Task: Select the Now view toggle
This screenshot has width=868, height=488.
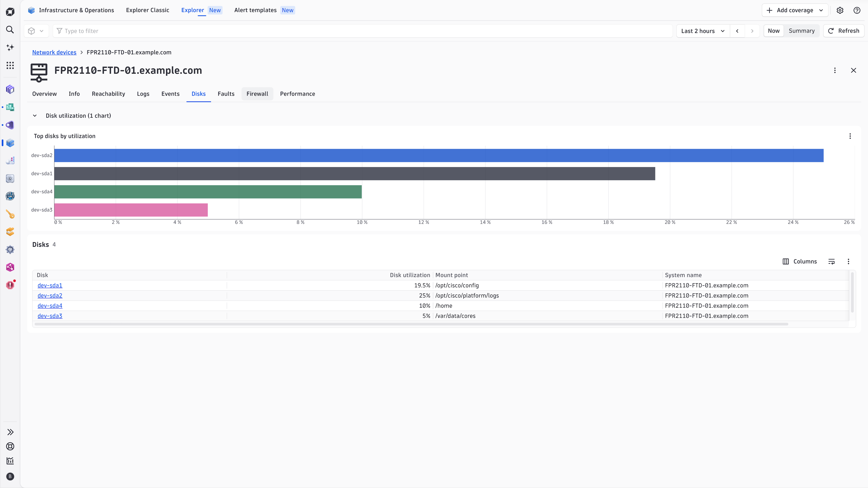Action: pyautogui.click(x=774, y=31)
